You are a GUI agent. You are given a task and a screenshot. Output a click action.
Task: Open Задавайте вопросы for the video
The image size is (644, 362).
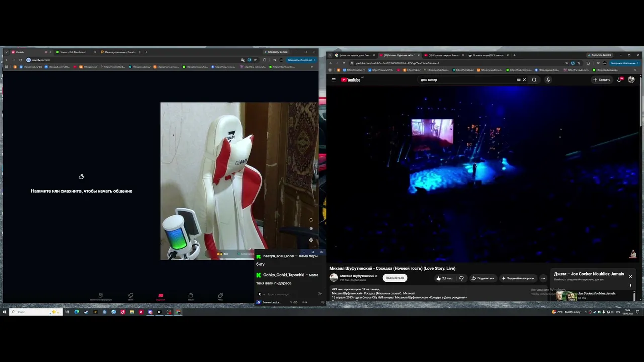[518, 278]
